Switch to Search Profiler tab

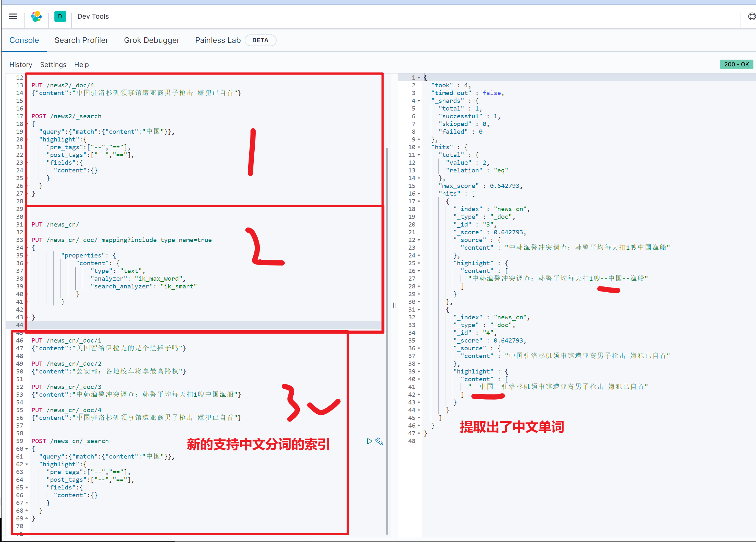[81, 40]
